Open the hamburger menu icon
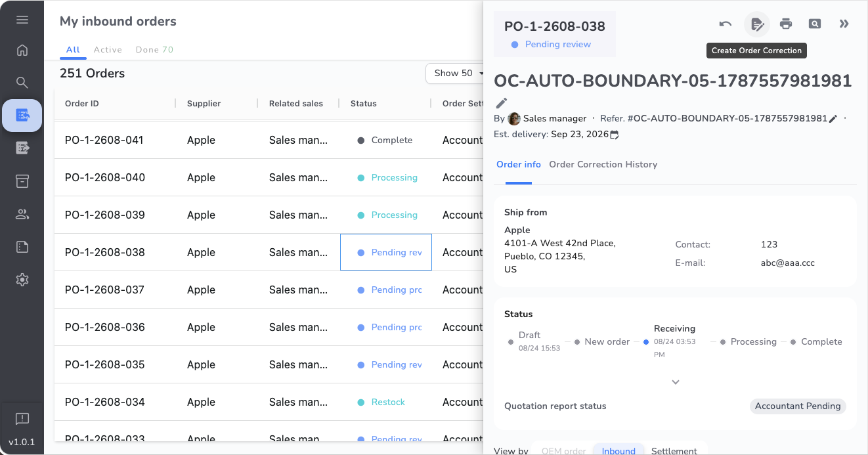Screen dimensions: 868x455 [22, 20]
